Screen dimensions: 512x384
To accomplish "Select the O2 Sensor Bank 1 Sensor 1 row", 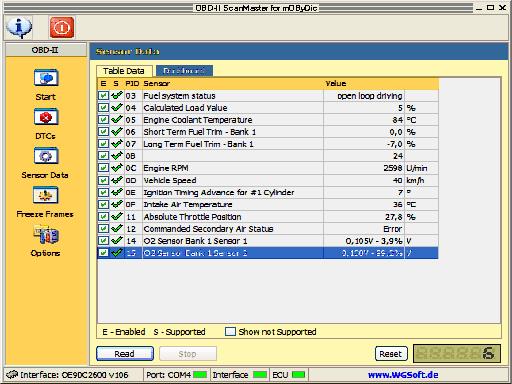I will [x=268, y=241].
